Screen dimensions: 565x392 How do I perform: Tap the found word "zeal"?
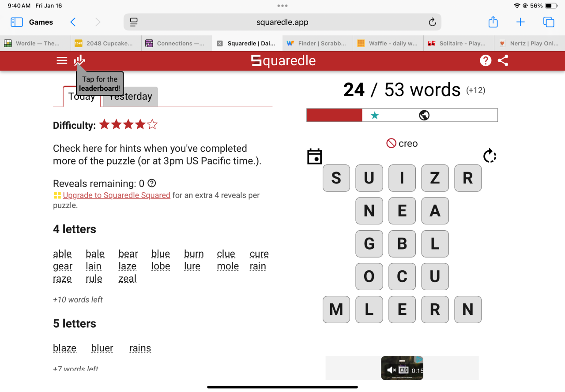128,279
